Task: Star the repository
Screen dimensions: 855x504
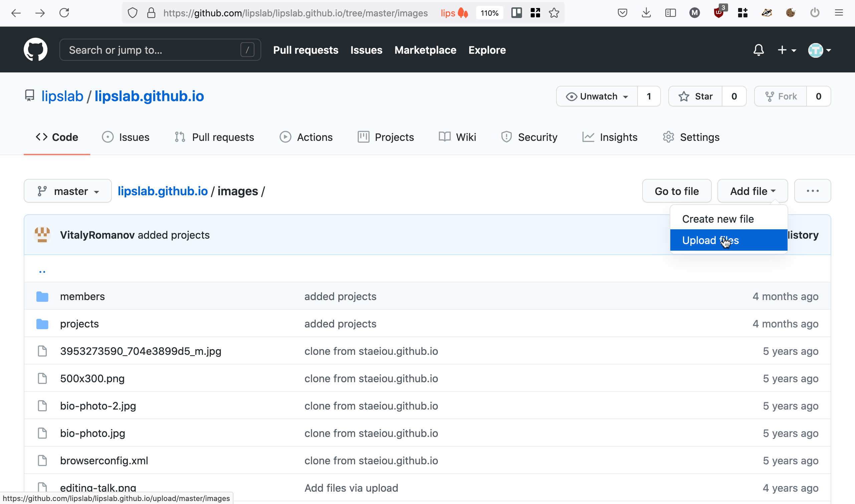Action: pos(695,96)
